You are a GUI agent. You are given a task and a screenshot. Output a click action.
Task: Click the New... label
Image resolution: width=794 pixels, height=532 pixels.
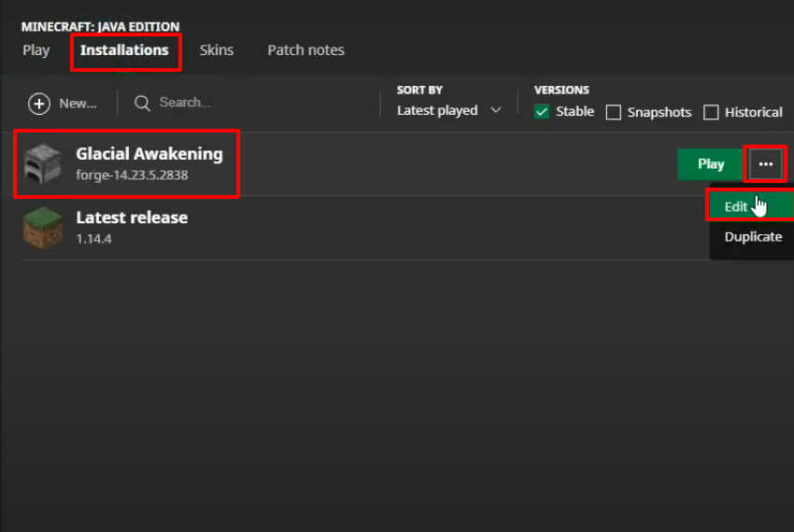[x=78, y=104]
